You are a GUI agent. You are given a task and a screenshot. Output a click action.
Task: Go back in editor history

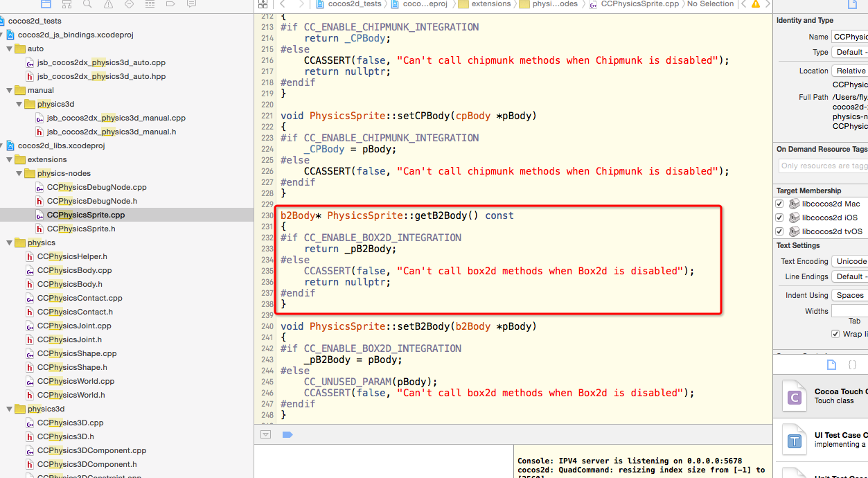283,3
